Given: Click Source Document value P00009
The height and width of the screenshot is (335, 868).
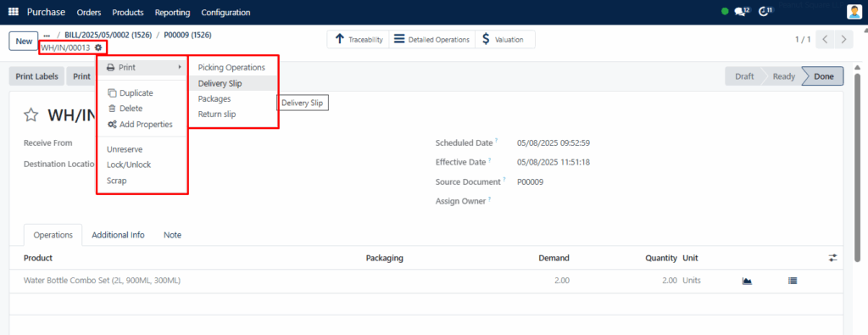Looking at the screenshot, I should 531,181.
